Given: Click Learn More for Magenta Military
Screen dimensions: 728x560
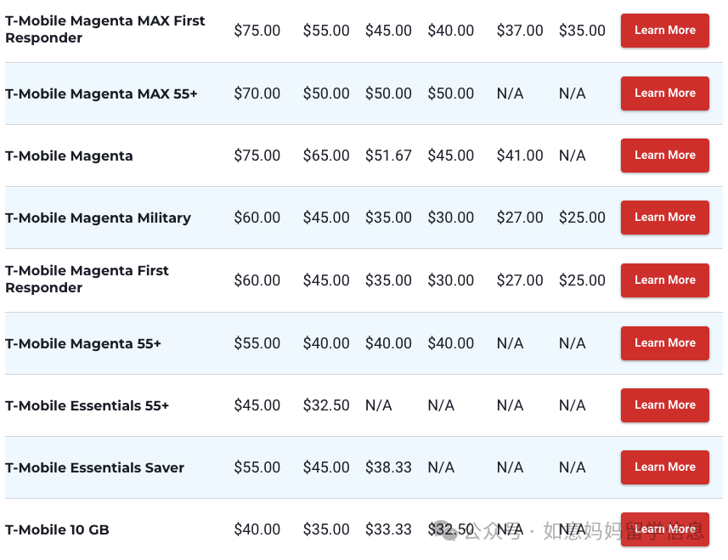Looking at the screenshot, I should [664, 218].
